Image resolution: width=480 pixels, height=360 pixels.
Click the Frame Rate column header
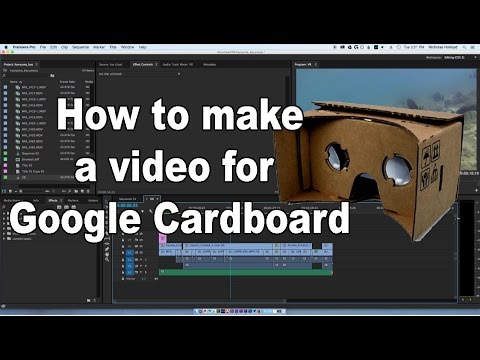[67, 82]
